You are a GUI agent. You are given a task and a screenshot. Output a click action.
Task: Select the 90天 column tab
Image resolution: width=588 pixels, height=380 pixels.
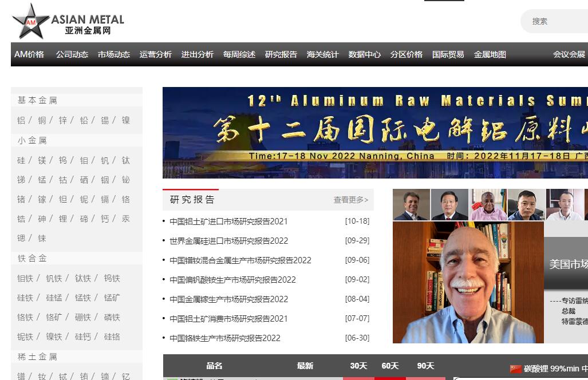pos(425,366)
